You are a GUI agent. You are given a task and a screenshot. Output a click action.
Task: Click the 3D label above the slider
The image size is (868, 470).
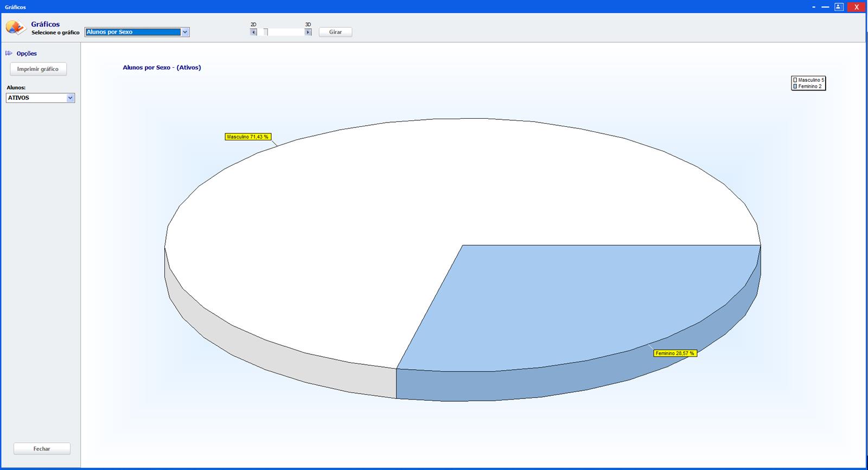pyautogui.click(x=308, y=24)
